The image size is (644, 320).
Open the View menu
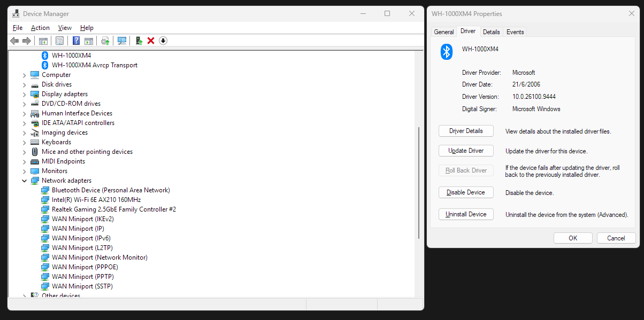click(x=65, y=28)
